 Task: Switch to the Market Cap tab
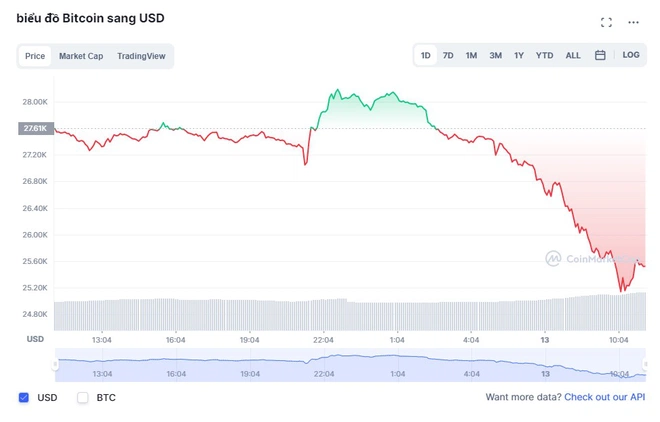coord(81,56)
